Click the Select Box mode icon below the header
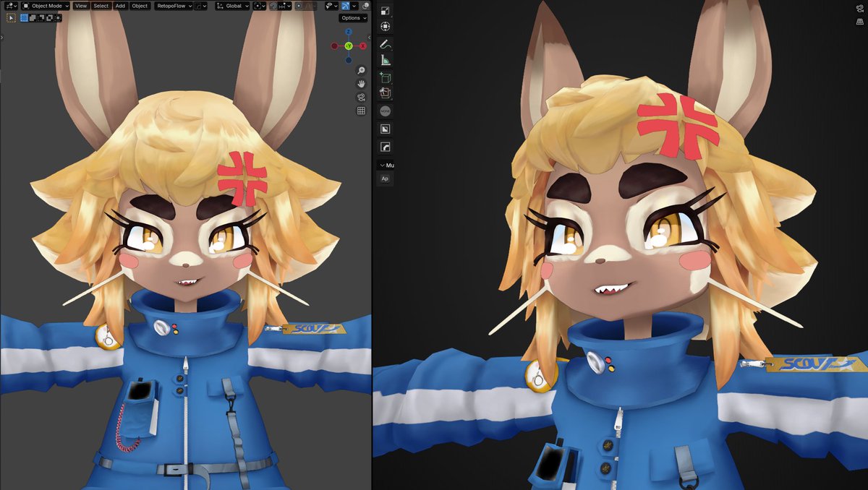The width and height of the screenshot is (868, 490). pos(24,17)
